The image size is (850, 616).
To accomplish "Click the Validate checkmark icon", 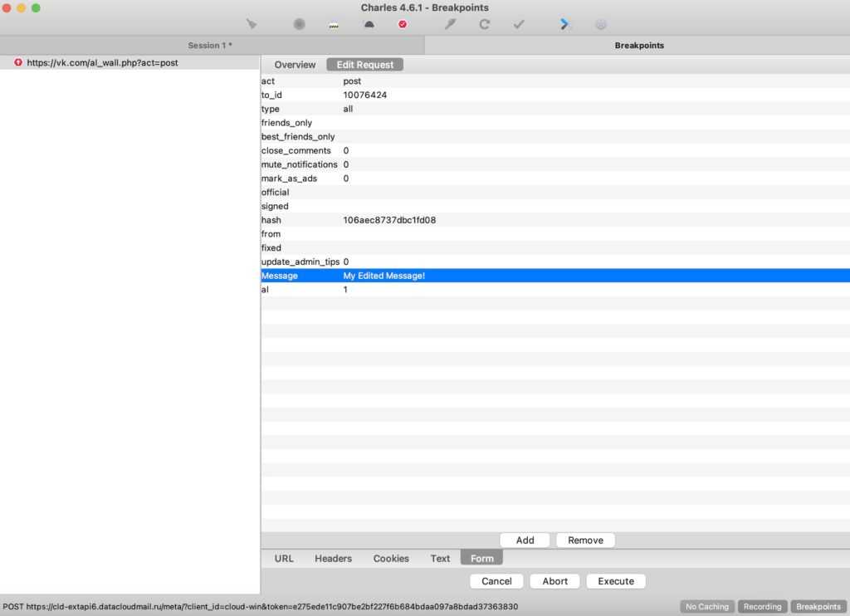I will (519, 24).
